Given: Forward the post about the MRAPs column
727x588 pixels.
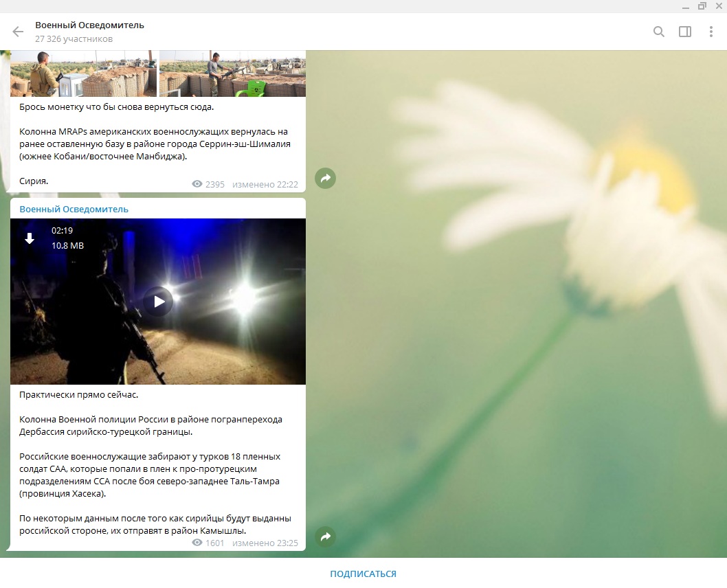Looking at the screenshot, I should pyautogui.click(x=325, y=179).
